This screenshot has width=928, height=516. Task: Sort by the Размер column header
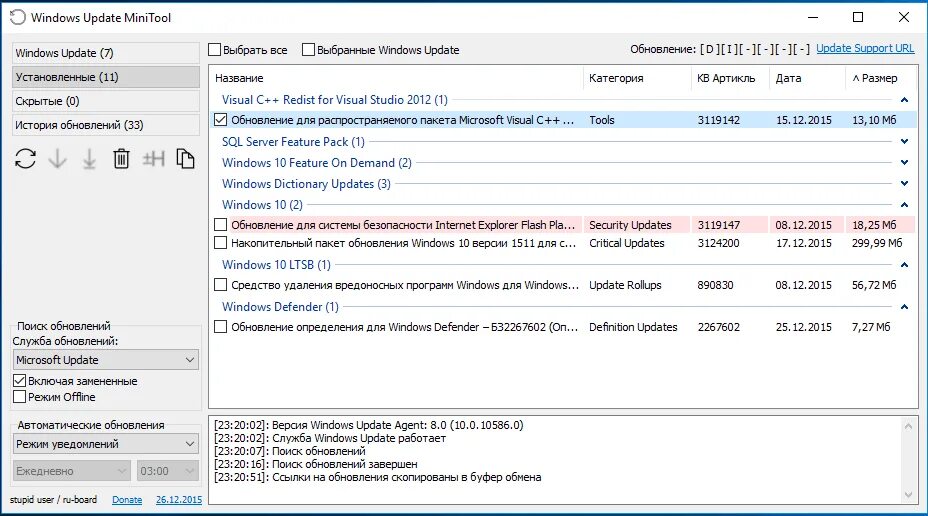pos(881,78)
